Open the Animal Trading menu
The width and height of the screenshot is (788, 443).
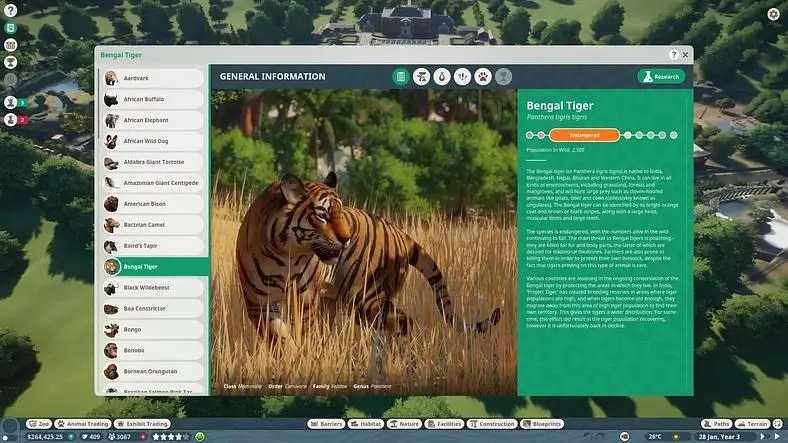tap(82, 424)
